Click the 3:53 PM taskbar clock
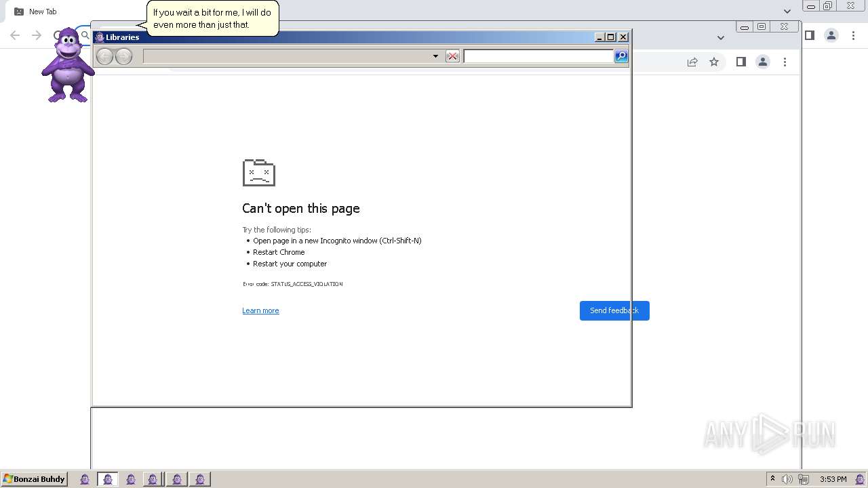This screenshot has height=488, width=868. (x=833, y=479)
